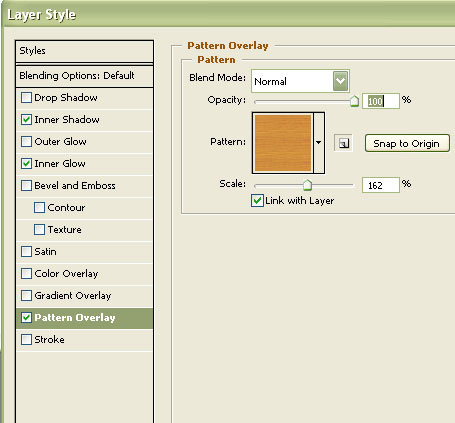This screenshot has height=423, width=455.
Task: Enable the Satin checkbox
Action: tap(26, 252)
